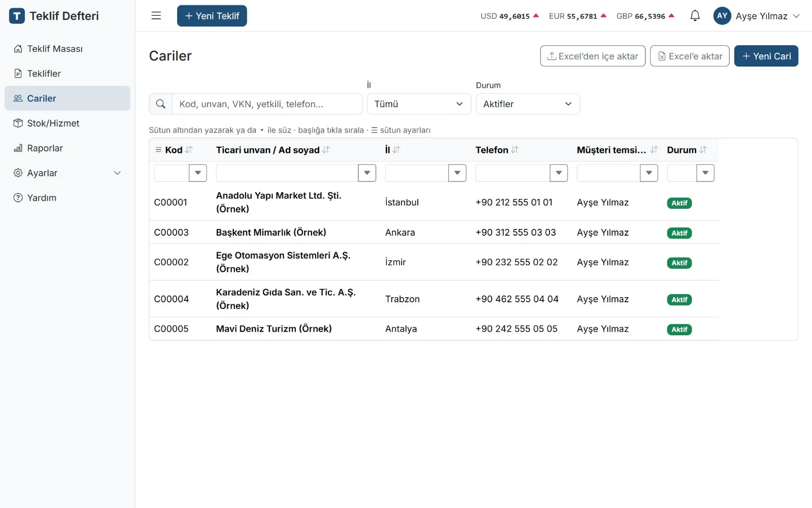Click the Ticari unvan column filter input
The image size is (812, 508).
point(287,173)
